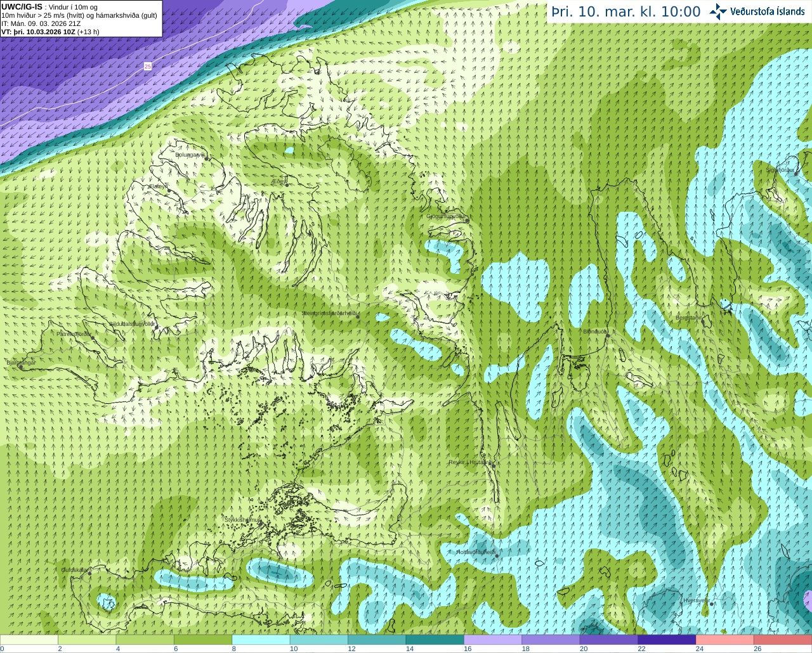Click the 'UWC/IG-IS : Vindur í 10m og' header line
The image size is (812, 653).
pos(49,7)
